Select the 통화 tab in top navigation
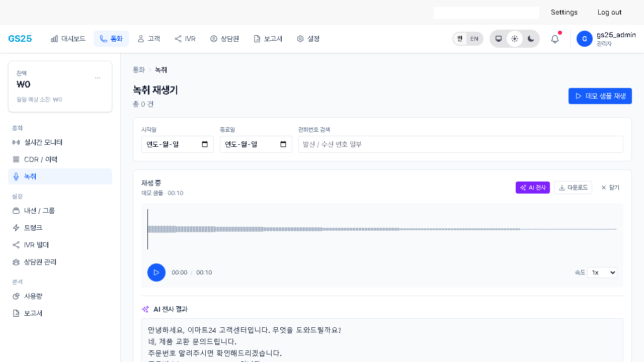Screen dimensions: 644x362 click(x=111, y=39)
